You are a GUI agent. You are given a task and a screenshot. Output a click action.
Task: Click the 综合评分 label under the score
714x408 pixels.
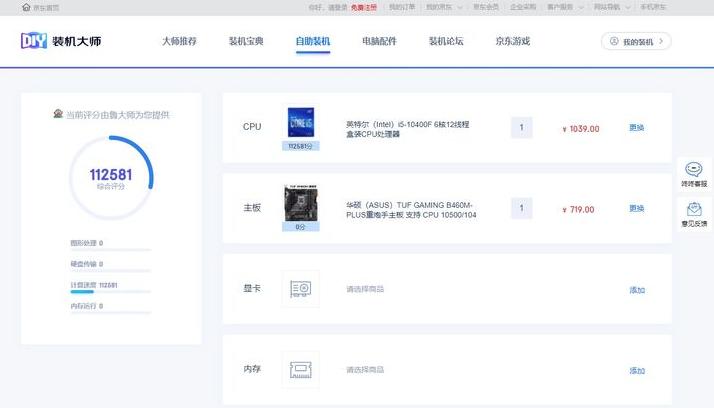coord(111,187)
